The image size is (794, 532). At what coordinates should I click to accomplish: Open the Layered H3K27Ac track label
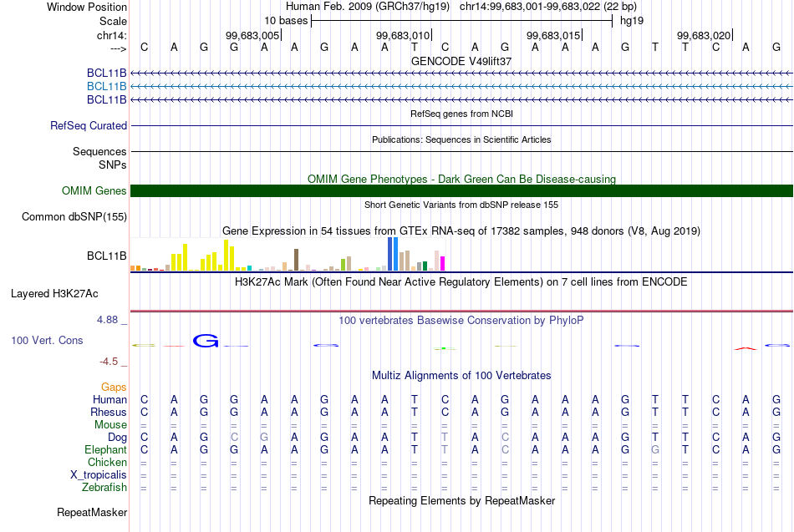pos(54,294)
